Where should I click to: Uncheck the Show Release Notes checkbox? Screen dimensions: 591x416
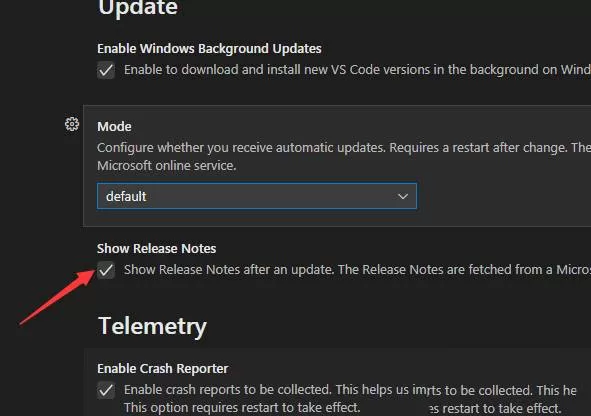click(x=106, y=270)
